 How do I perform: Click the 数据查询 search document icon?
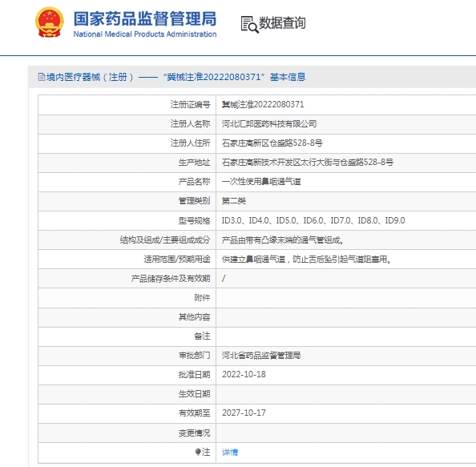pos(249,24)
